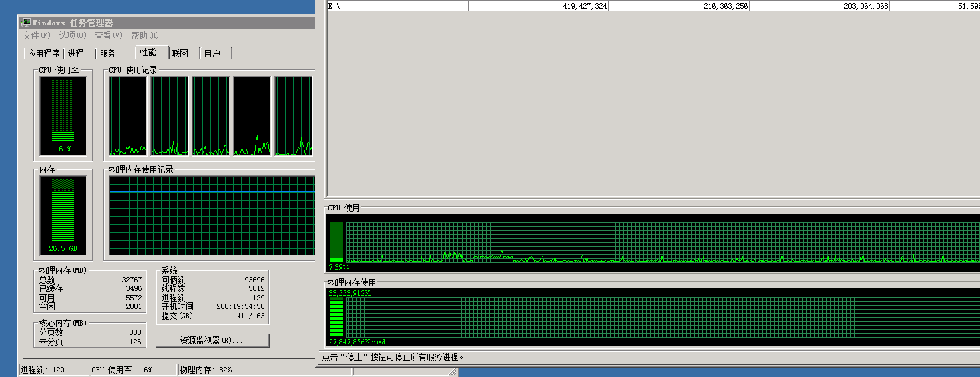The image size is (980, 377).
Task: Click the 点击"停止"按钮 status message
Action: click(x=393, y=357)
